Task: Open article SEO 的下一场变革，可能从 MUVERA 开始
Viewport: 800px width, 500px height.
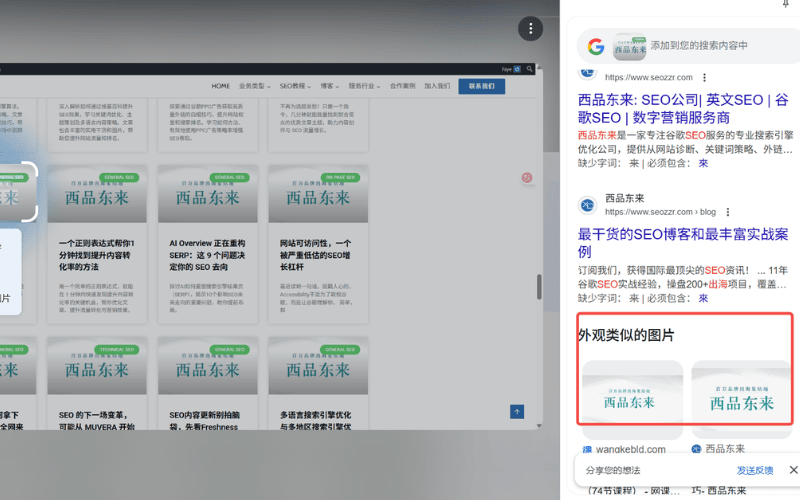Action: [x=96, y=421]
